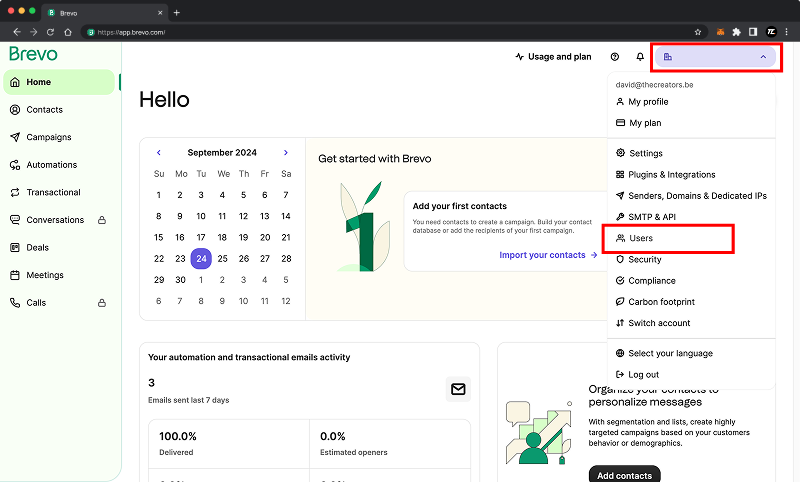Go to the browser home page
Image resolution: width=800 pixels, height=483 pixels.
tap(67, 32)
